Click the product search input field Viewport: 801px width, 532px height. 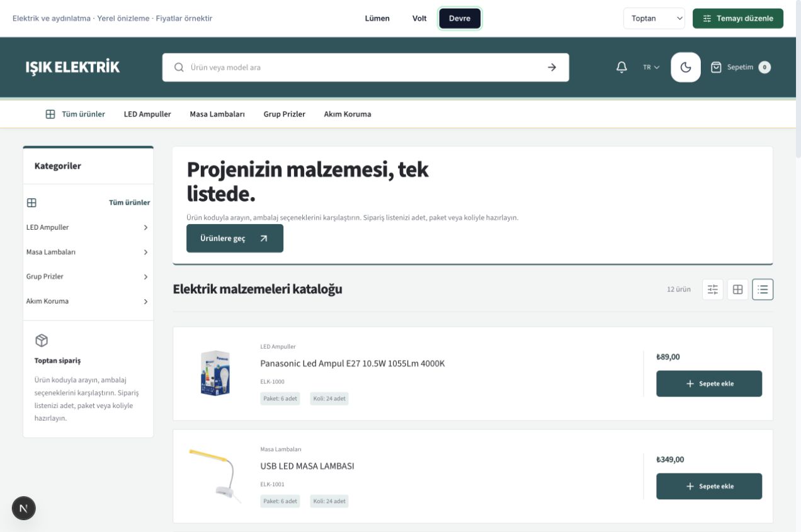(x=365, y=67)
